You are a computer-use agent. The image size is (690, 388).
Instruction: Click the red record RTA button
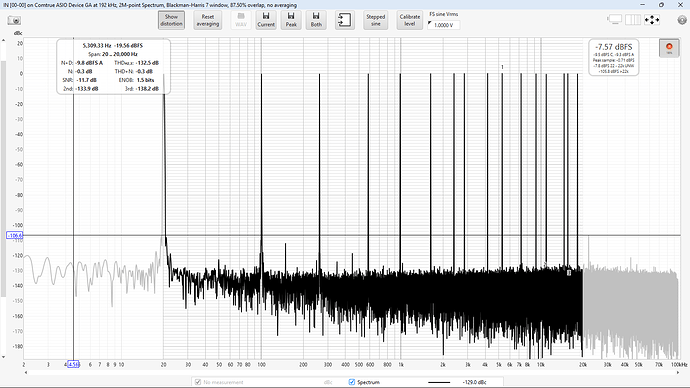click(669, 48)
